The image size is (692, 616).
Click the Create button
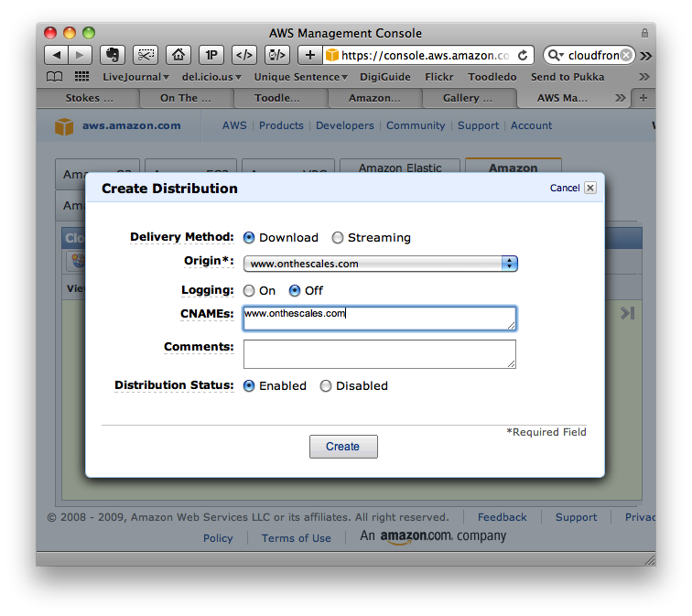[x=343, y=447]
